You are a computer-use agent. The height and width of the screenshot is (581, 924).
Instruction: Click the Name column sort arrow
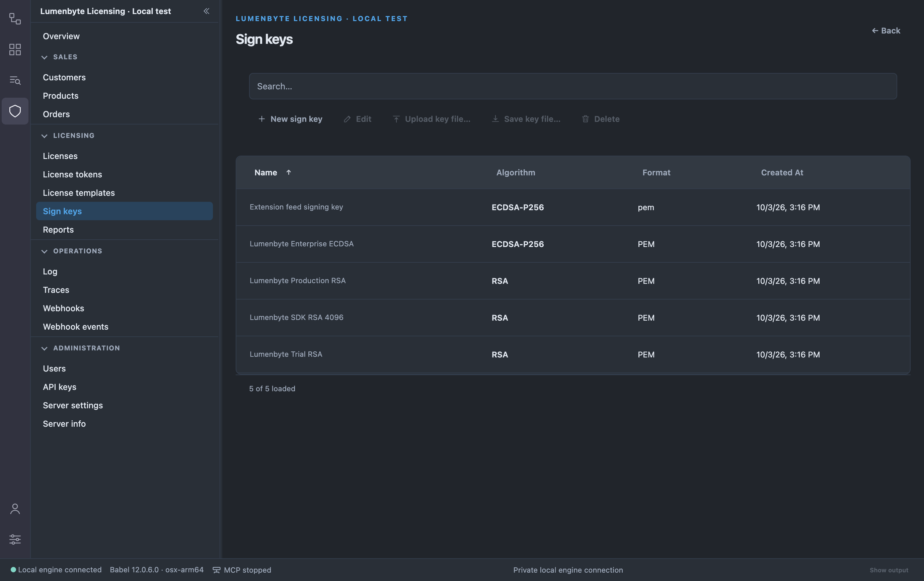pos(289,173)
